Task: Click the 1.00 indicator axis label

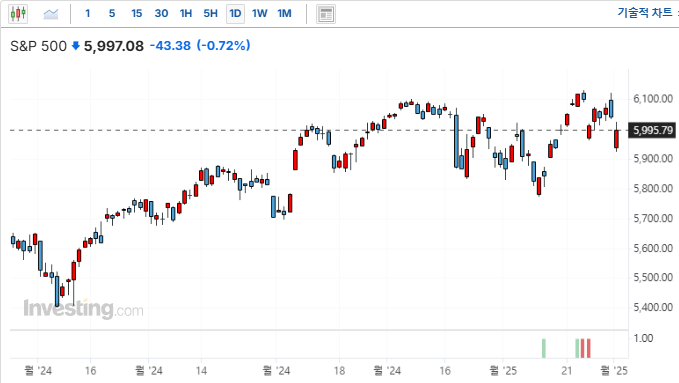Action: [x=643, y=338]
